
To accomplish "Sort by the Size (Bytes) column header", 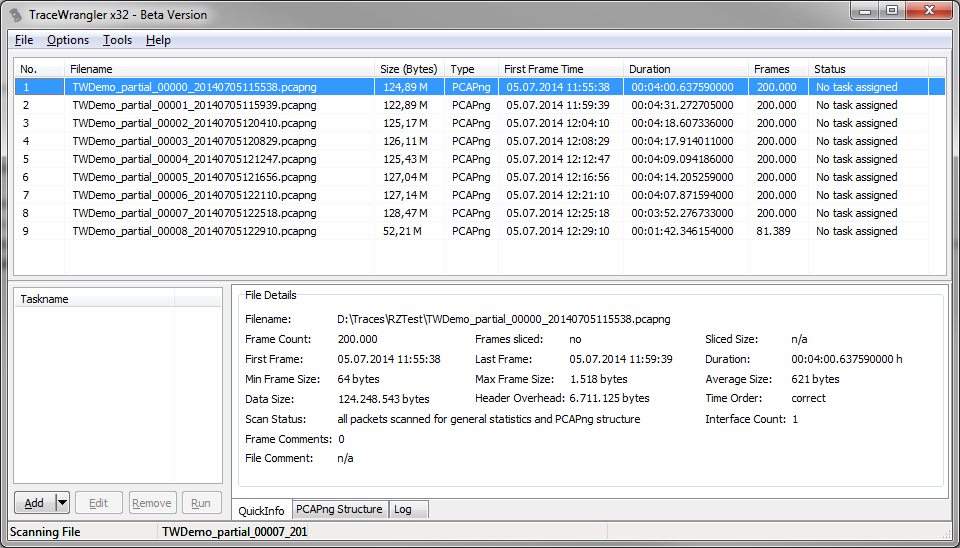I will tap(410, 69).
